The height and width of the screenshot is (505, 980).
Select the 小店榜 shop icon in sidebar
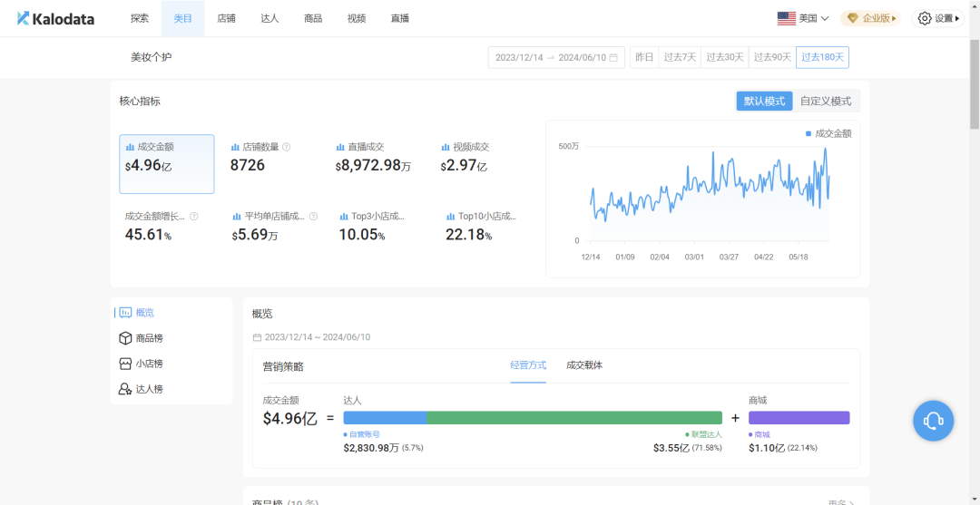click(125, 364)
